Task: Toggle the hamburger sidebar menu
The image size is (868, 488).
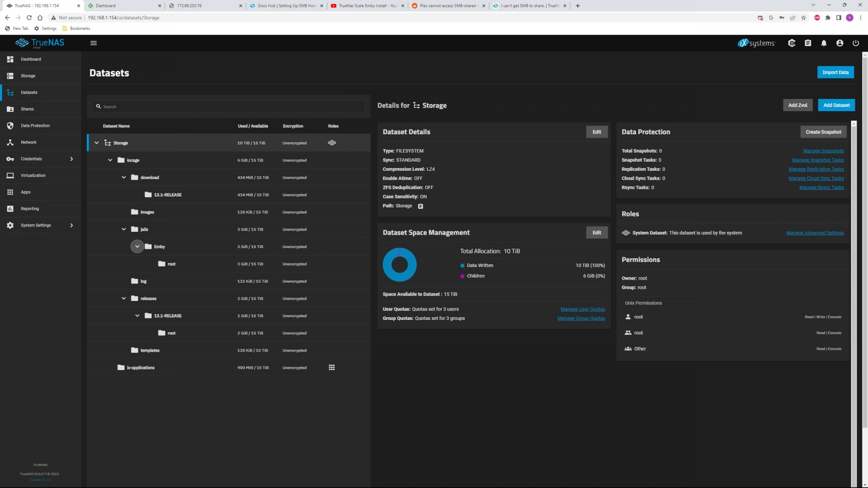Action: [x=94, y=43]
